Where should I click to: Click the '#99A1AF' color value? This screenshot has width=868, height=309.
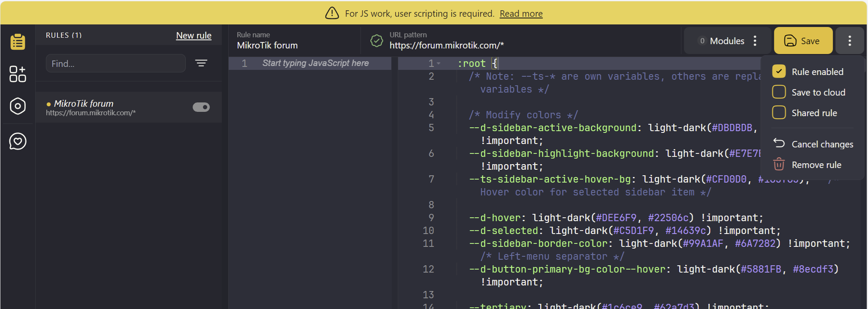pyautogui.click(x=703, y=243)
